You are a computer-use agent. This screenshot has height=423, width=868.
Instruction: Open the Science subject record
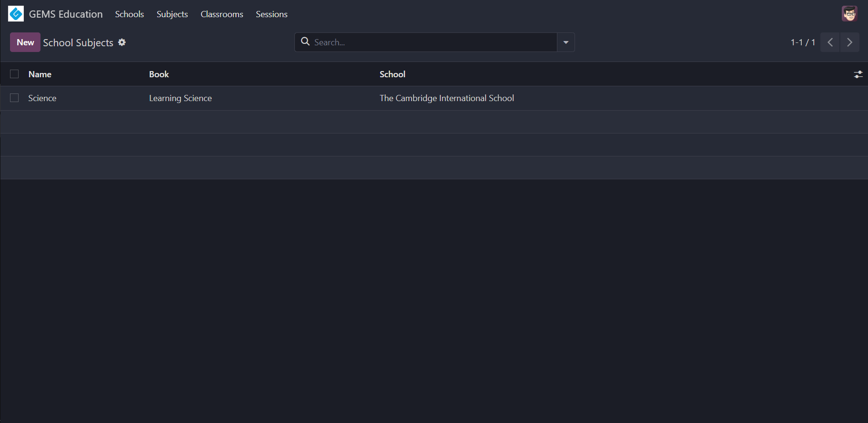[42, 98]
